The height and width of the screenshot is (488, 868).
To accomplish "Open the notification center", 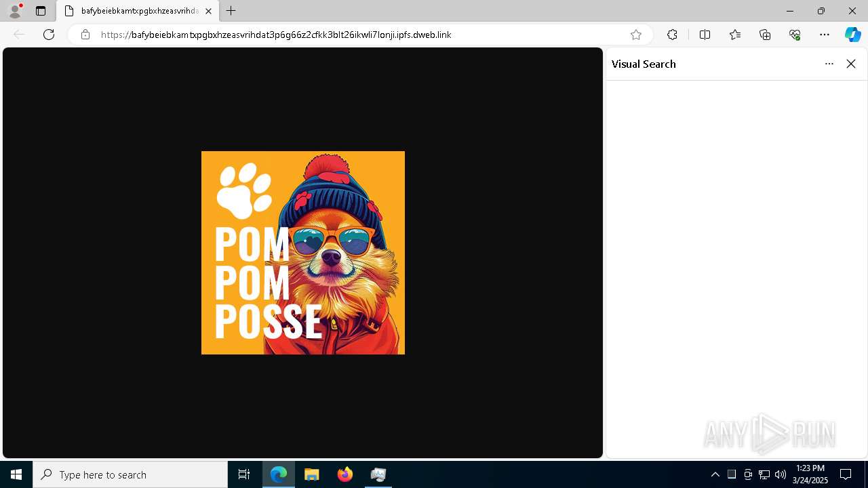I will (x=846, y=474).
